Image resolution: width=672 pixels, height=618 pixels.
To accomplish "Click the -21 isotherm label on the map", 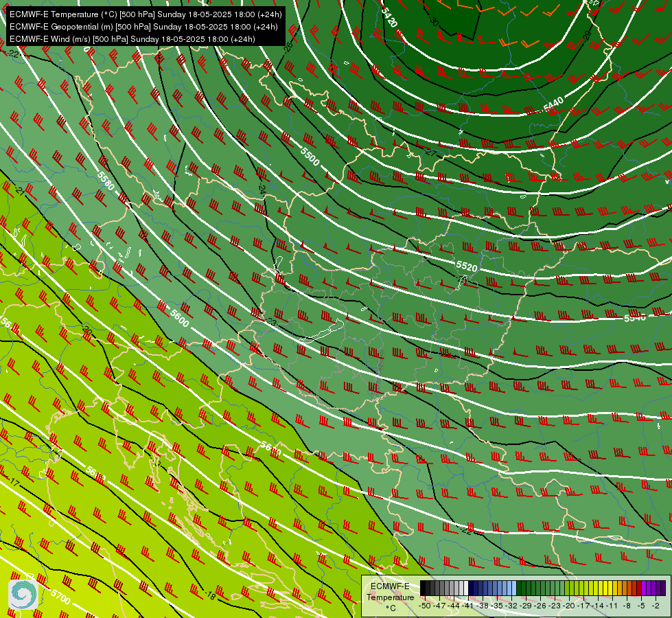I will coord(19,190).
